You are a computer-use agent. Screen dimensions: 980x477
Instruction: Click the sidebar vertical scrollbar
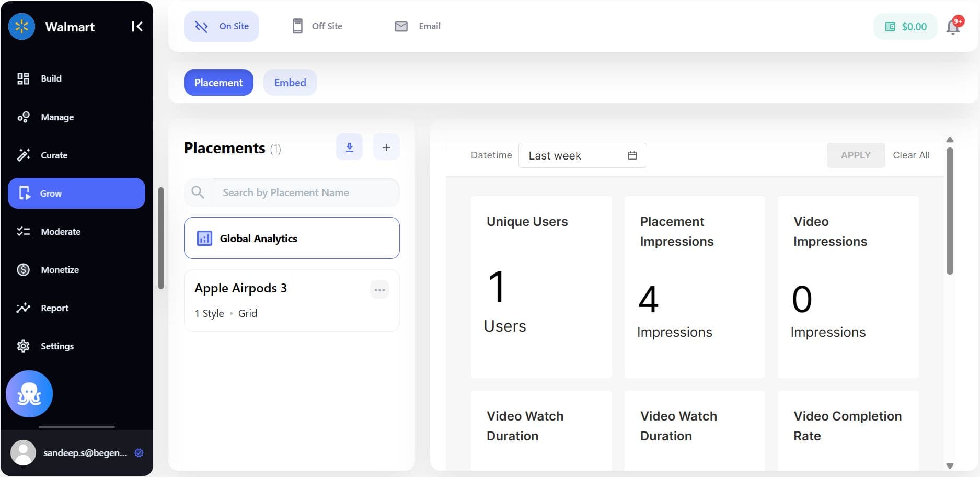coord(161,238)
